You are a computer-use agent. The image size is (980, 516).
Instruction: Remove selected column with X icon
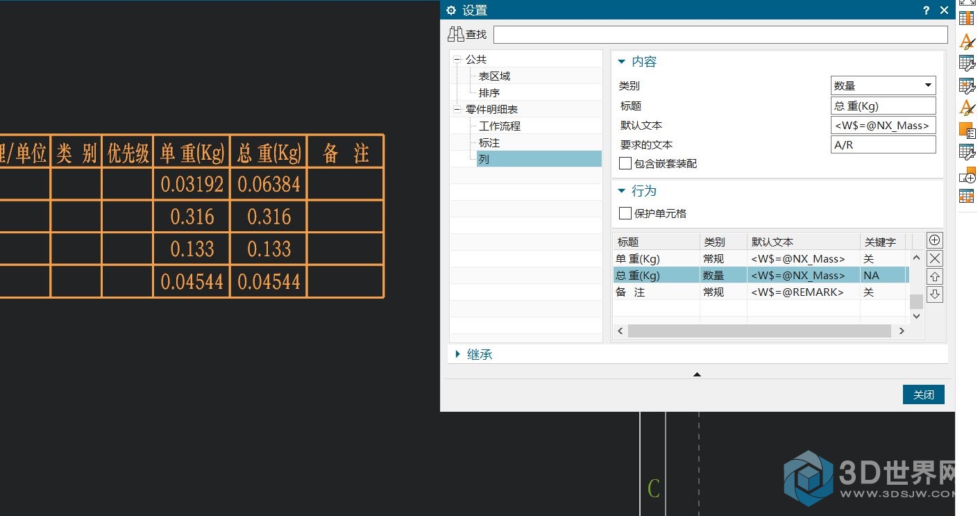[935, 258]
